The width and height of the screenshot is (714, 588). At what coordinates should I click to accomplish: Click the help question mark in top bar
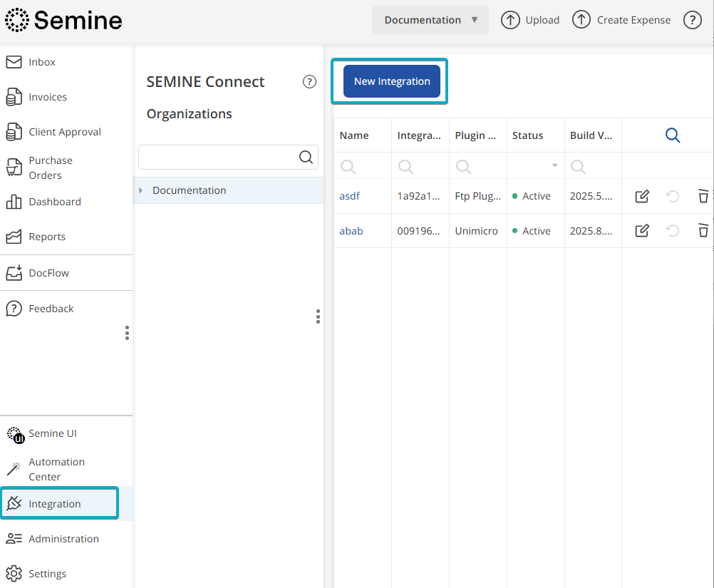point(693,20)
